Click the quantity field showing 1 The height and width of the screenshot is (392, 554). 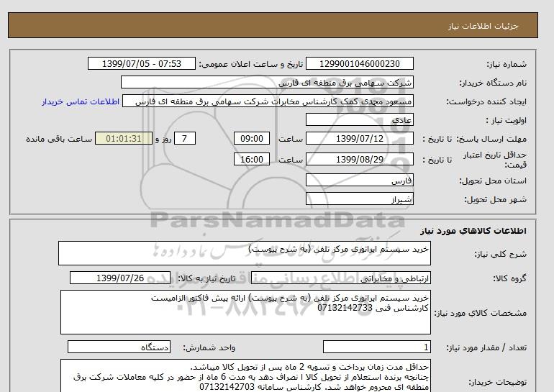pos(376,347)
